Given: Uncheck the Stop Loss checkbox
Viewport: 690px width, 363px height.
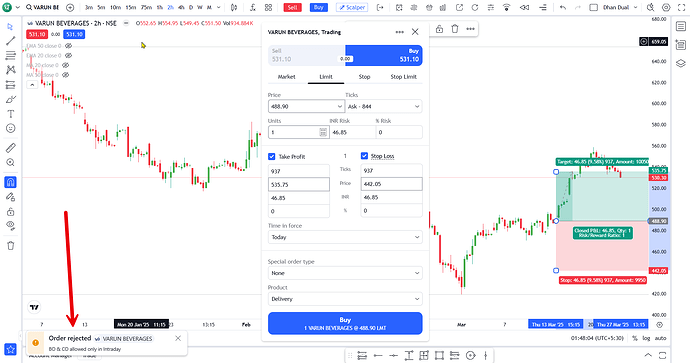Looking at the screenshot, I should [x=364, y=156].
